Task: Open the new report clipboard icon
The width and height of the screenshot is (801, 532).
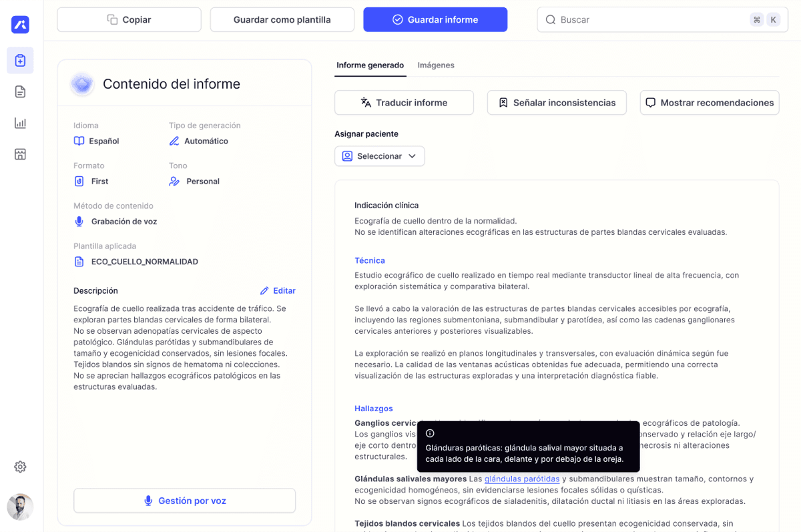Action: (x=20, y=61)
